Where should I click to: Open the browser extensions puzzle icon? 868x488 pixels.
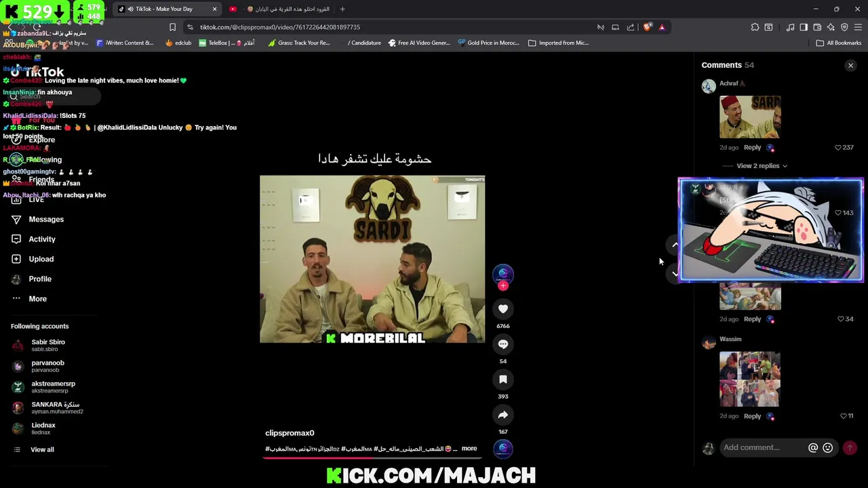tap(755, 27)
